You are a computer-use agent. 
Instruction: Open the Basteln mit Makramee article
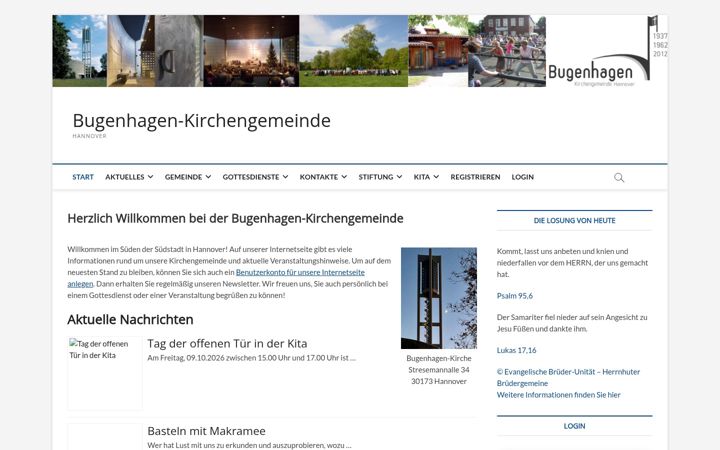206,431
